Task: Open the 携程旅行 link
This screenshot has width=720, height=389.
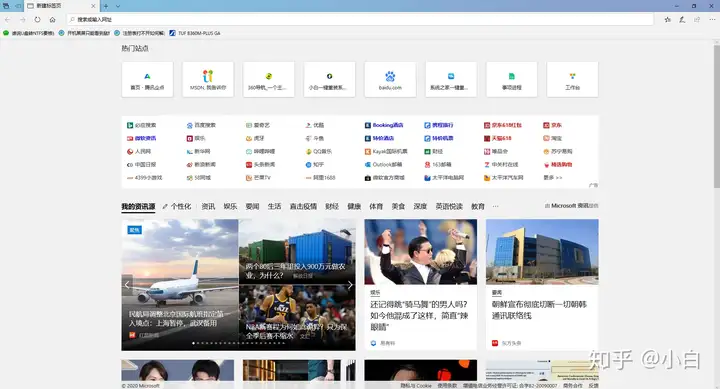Action: tap(439, 125)
